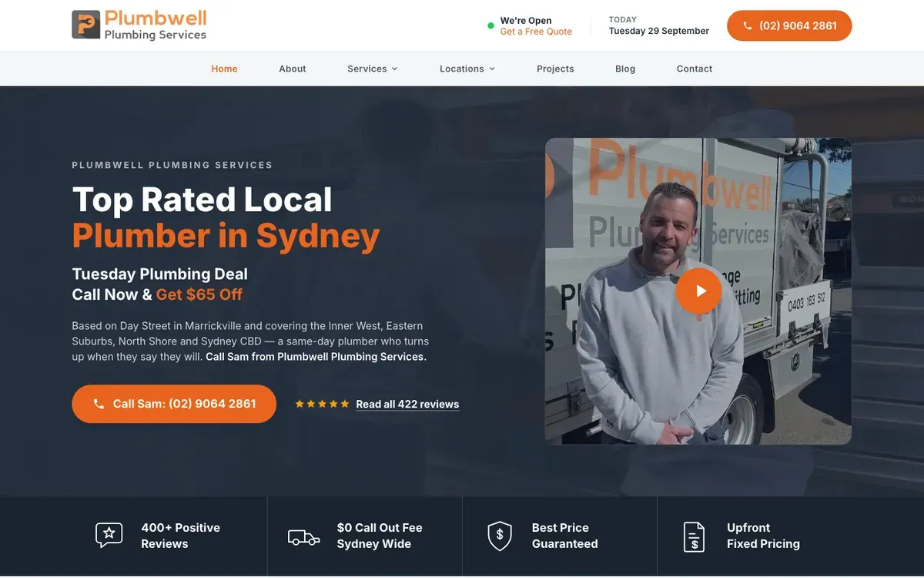The image size is (924, 578).
Task: Click the phone icon in the header call button
Action: pos(747,25)
